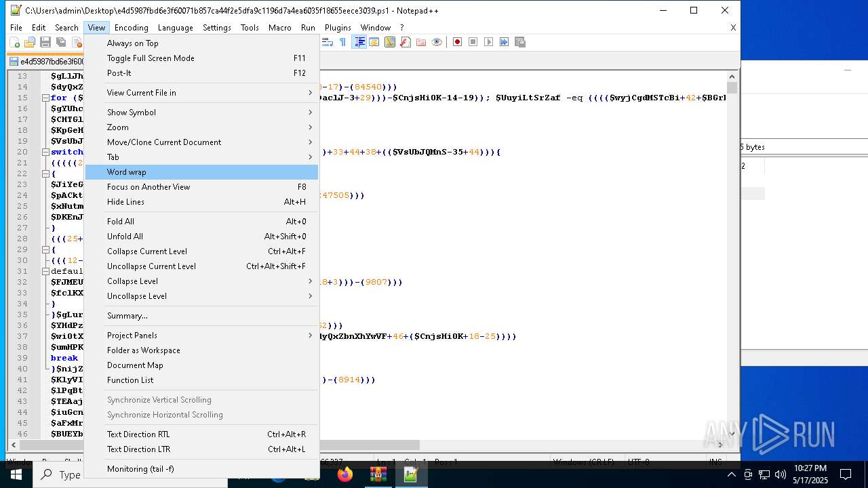
Task: Choose Folder as Workspace entry
Action: 201,350
